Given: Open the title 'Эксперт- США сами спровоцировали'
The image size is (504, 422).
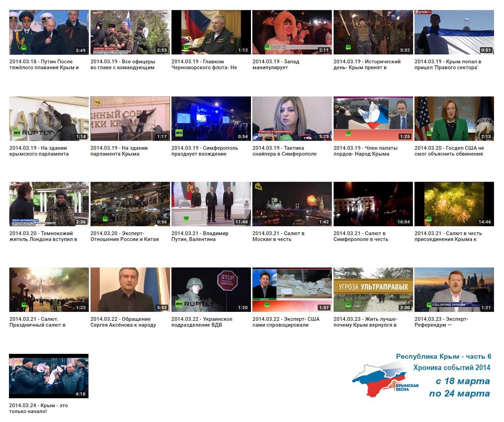Looking at the screenshot, I should click(286, 322).
